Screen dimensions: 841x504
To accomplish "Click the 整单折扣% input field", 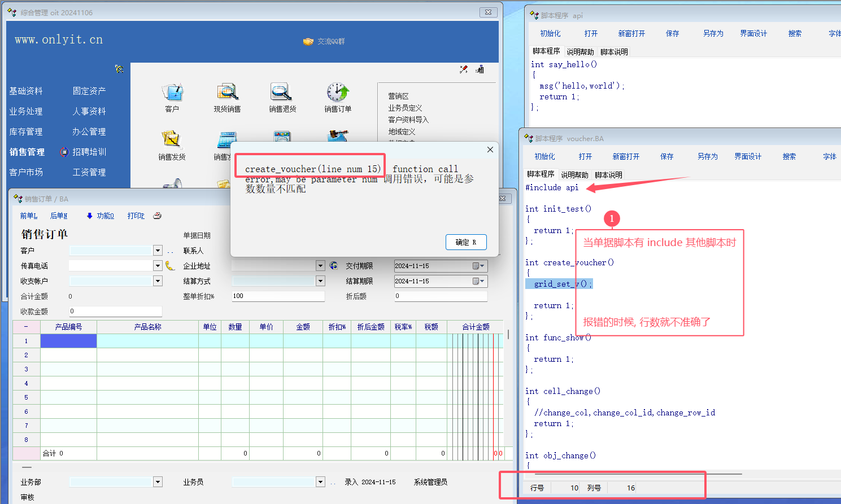I will coord(278,296).
